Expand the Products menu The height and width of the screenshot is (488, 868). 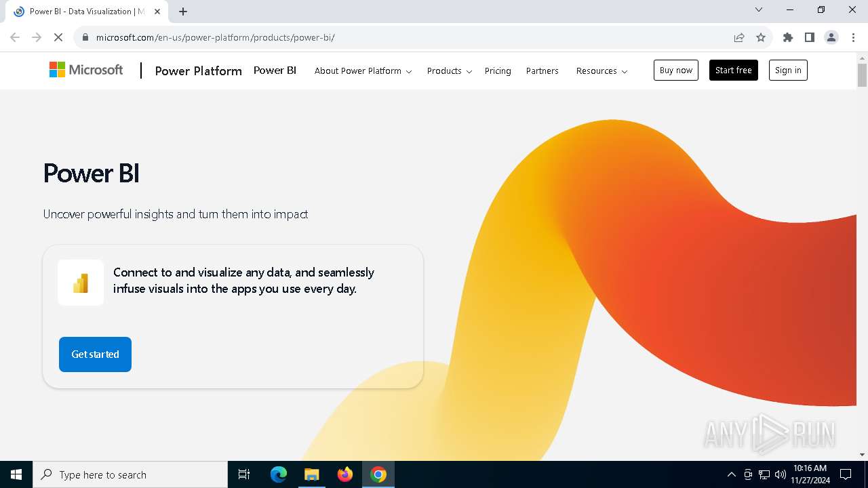[x=450, y=70]
